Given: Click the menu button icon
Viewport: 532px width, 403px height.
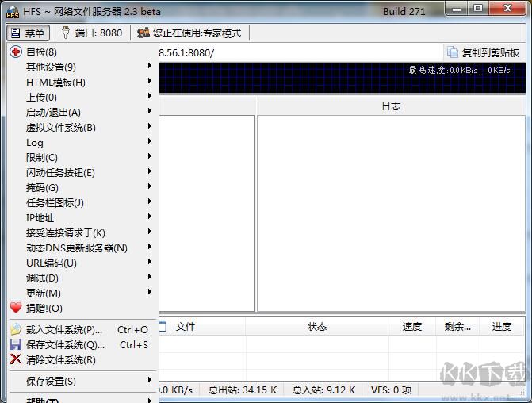Looking at the screenshot, I should 15,33.
